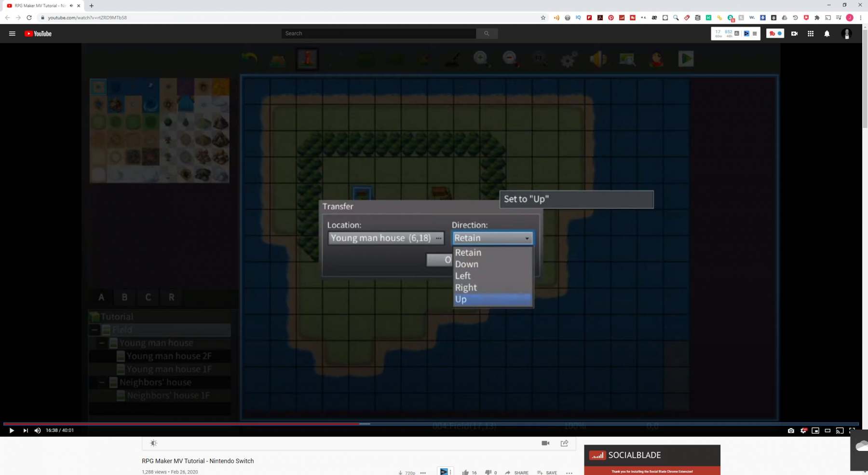Click the brightness icon below the video
868x475 pixels.
point(153,443)
